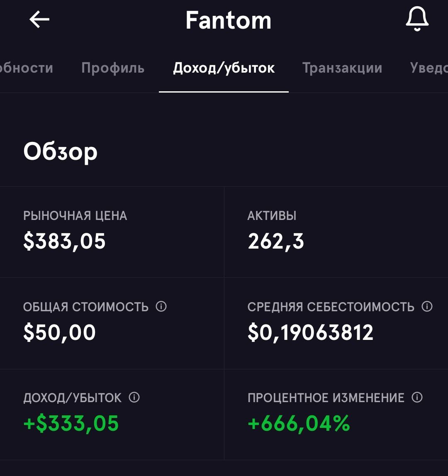Tap the holdings value 262,3

click(275, 242)
